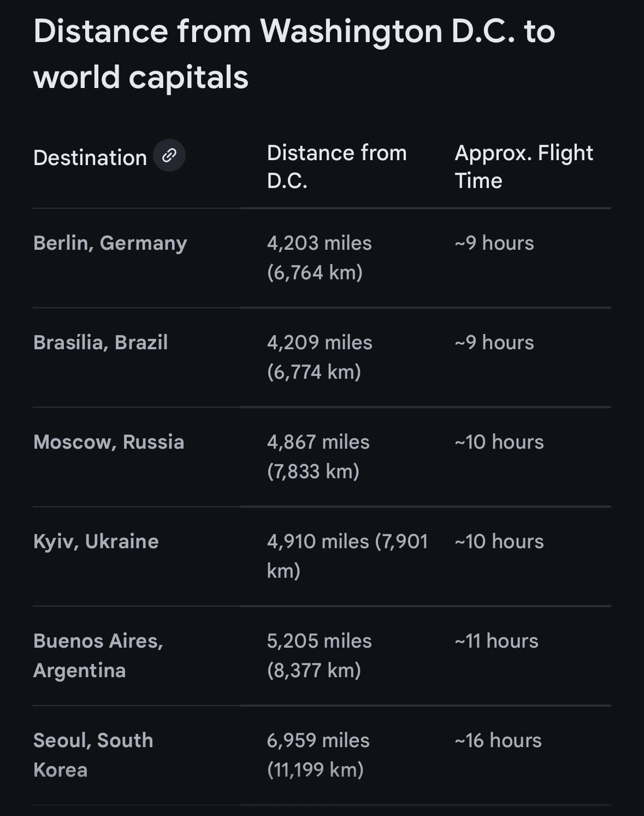Select the Destination column header
The height and width of the screenshot is (816, 644).
(x=90, y=158)
